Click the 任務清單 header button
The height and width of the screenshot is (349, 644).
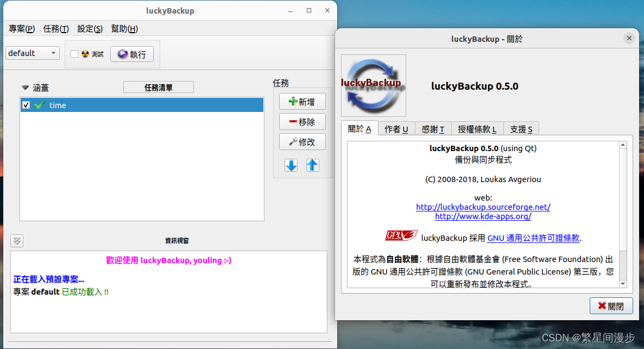(x=159, y=87)
